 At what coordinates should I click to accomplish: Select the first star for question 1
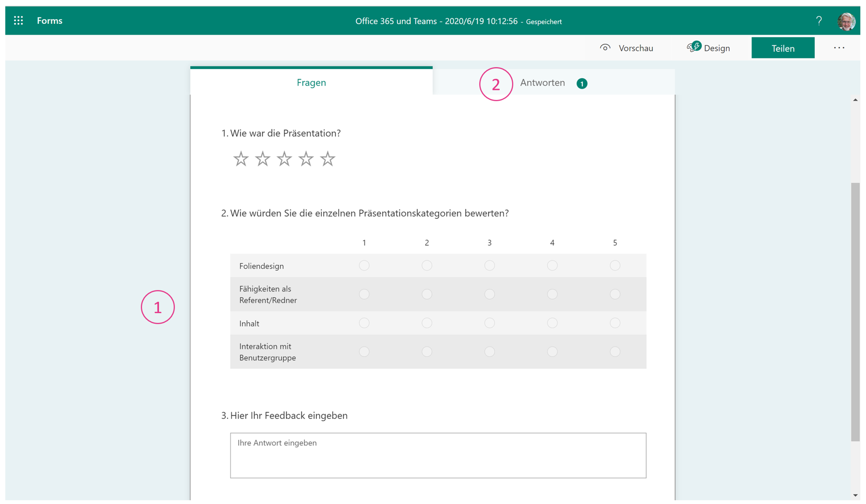pos(241,158)
